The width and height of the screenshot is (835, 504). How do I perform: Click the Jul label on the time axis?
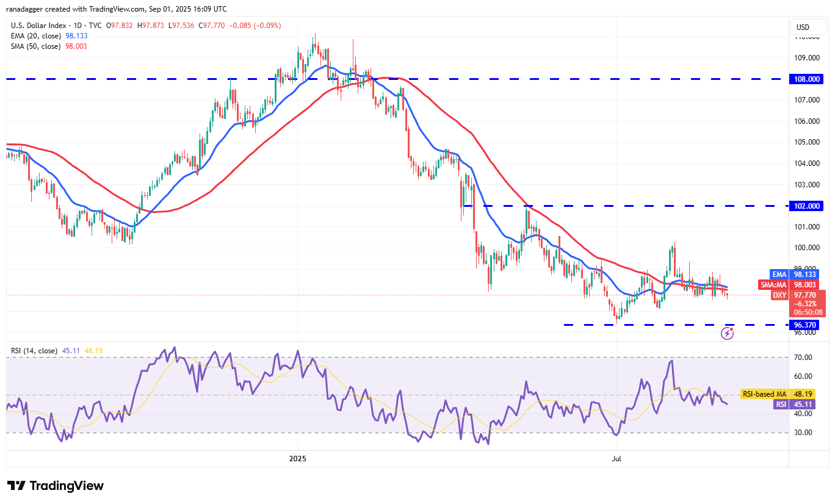pos(615,458)
